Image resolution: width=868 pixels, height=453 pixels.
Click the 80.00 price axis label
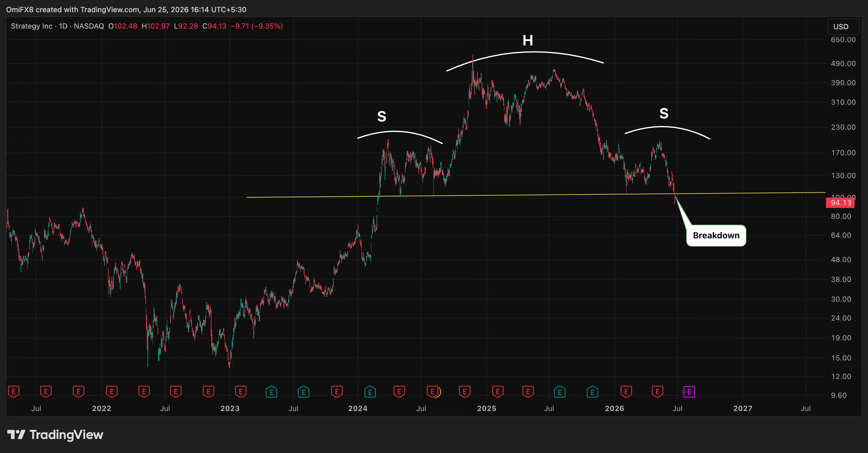pyautogui.click(x=841, y=216)
